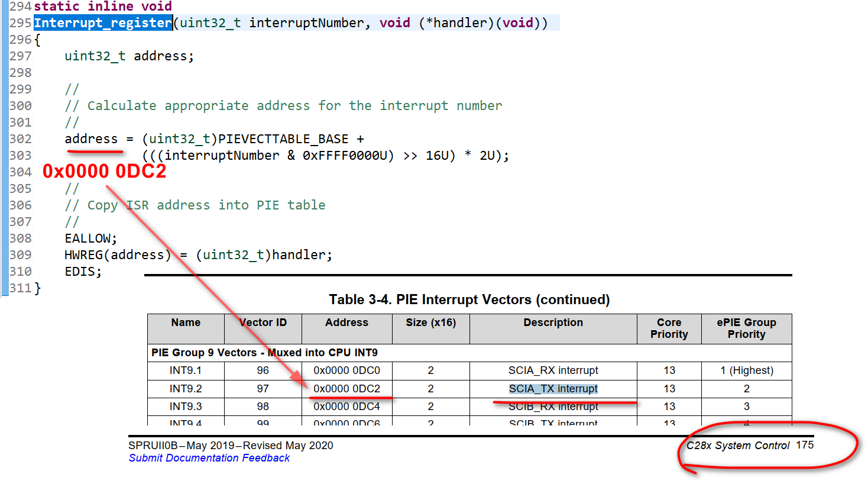The image size is (868, 487).
Task: Click the 'C28x System Control 175' page footer
Action: (750, 446)
